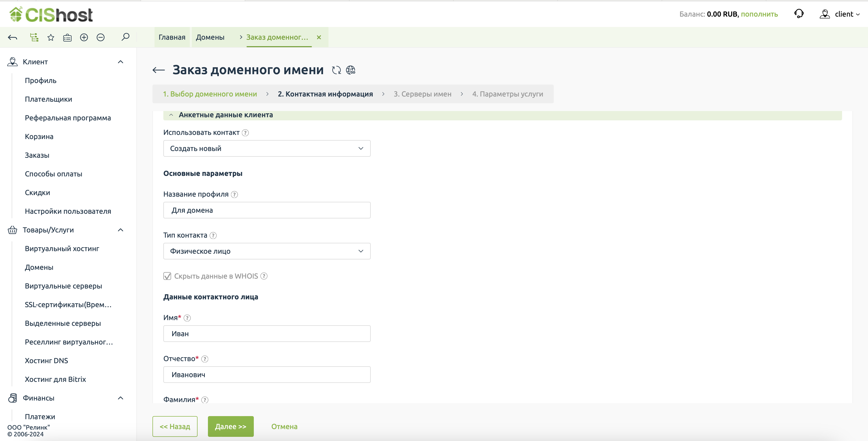Open the Тип контакта dropdown

pyautogui.click(x=267, y=251)
